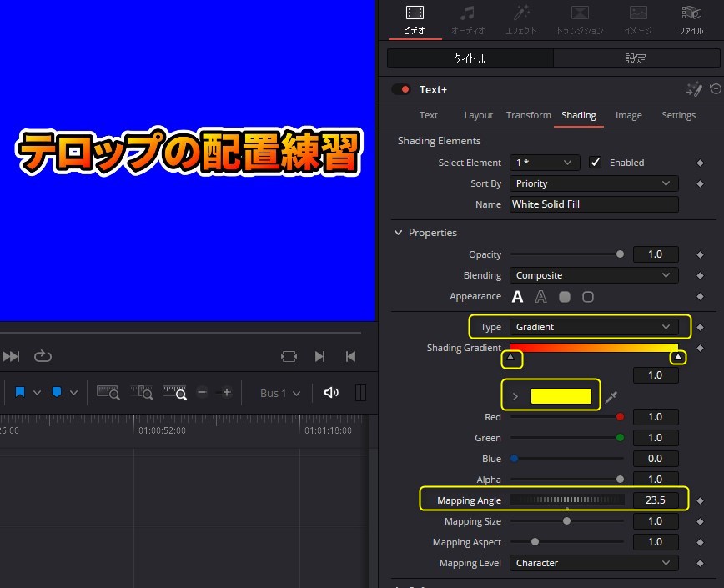Open the ファイル (File) panel

(x=691, y=19)
